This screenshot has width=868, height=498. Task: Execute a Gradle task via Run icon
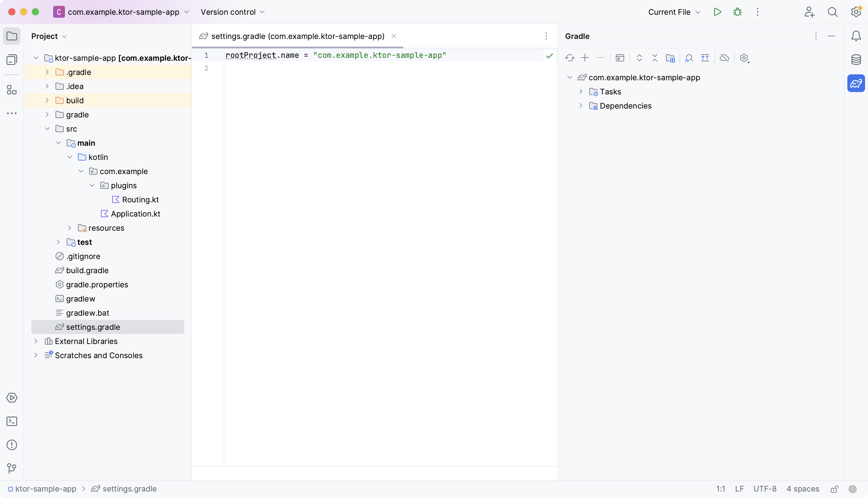click(x=620, y=58)
